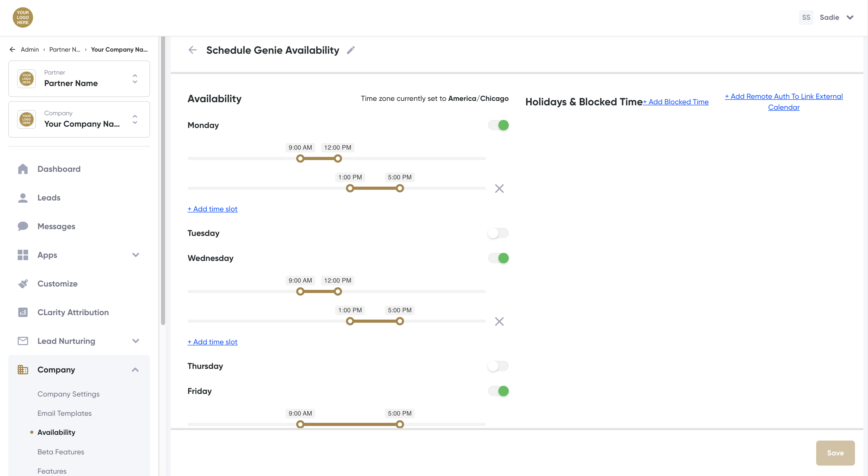Click Add Blocked Time link
The image size is (868, 476).
[676, 102]
